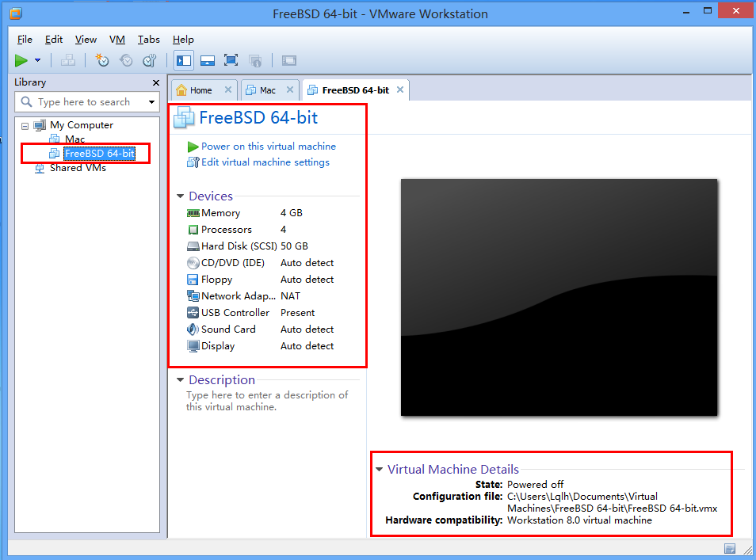This screenshot has width=756, height=560.
Task: Click Edit virtual machine settings link
Action: tap(265, 162)
